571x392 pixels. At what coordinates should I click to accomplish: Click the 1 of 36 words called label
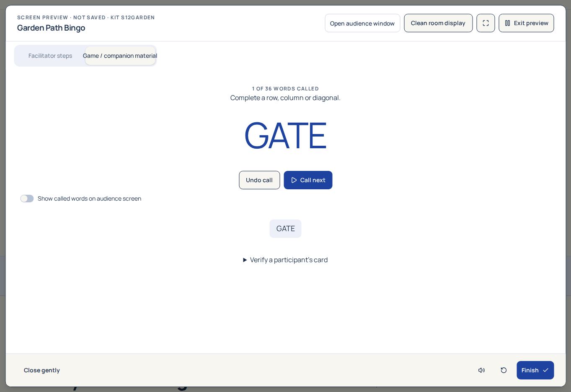click(285, 89)
